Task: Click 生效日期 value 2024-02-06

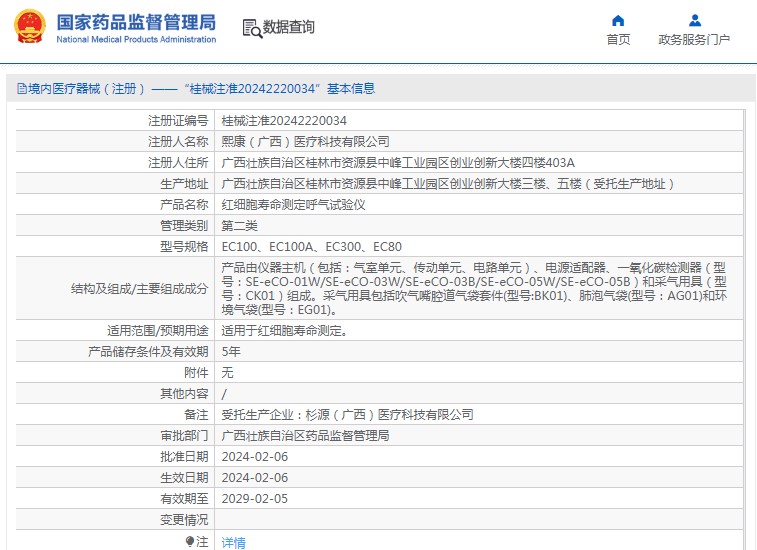Action: coord(254,478)
